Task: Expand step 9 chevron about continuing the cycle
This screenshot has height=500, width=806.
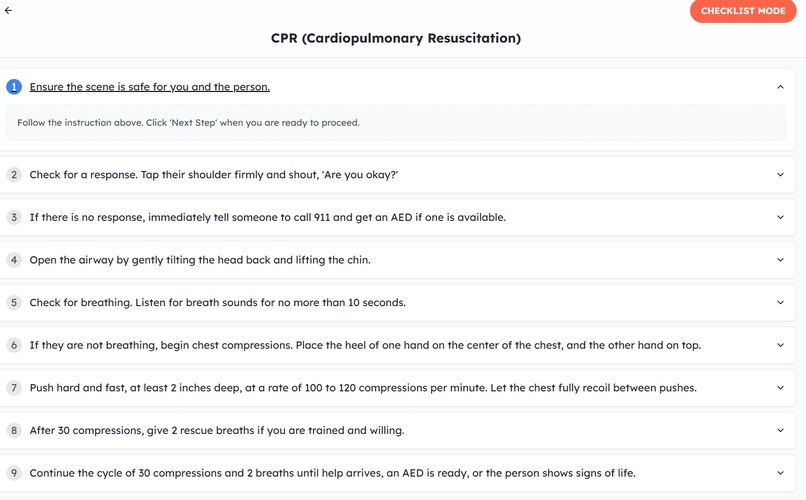Action: (x=780, y=473)
